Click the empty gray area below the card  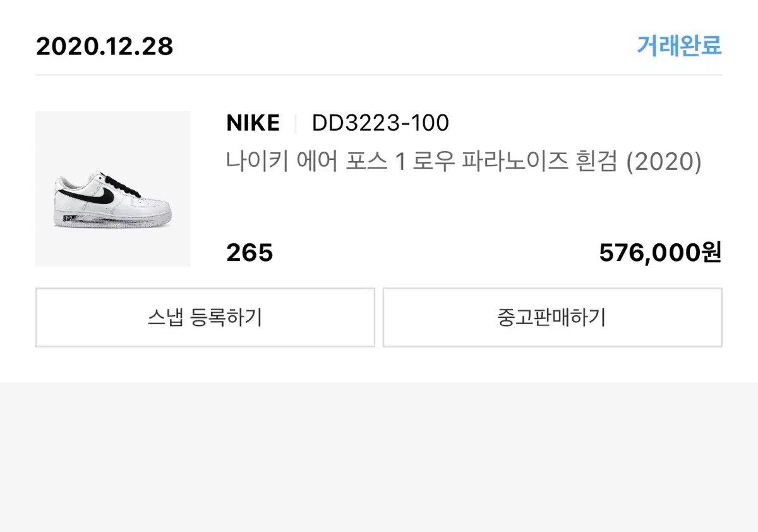pos(379,457)
